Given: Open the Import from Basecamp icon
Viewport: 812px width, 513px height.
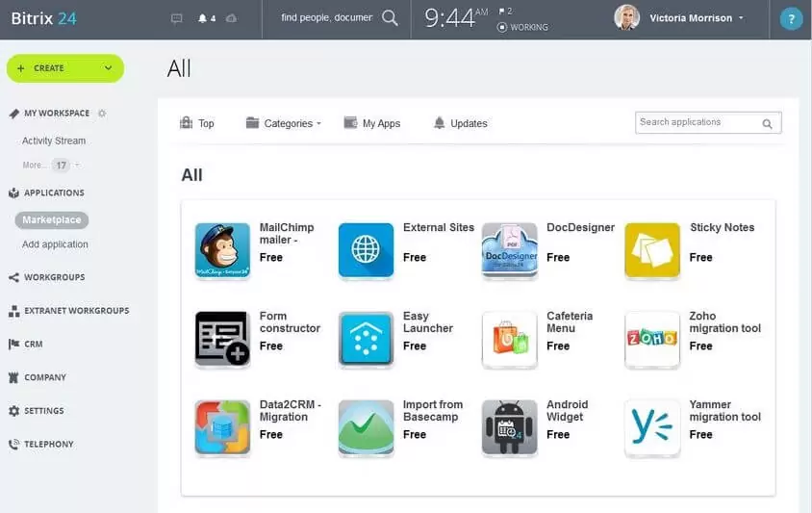Looking at the screenshot, I should [x=367, y=427].
